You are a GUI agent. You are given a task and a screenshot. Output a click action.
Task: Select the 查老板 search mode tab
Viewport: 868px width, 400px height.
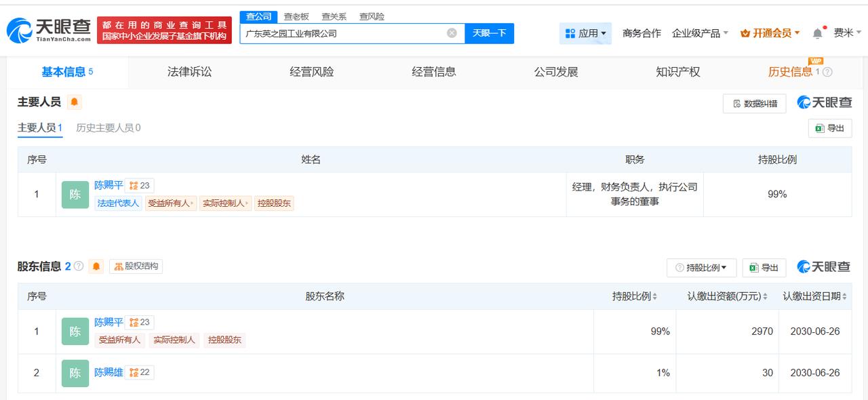[x=296, y=16]
